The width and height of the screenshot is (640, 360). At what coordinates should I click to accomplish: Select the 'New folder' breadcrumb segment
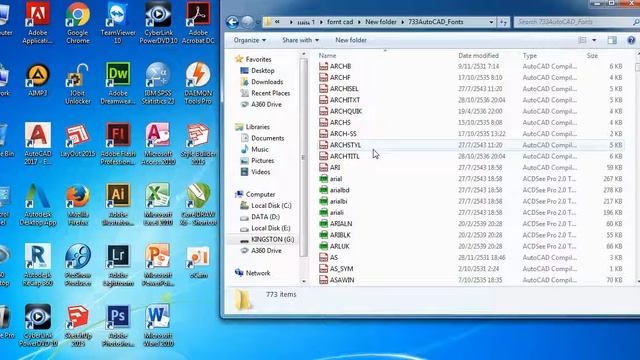[x=380, y=22]
